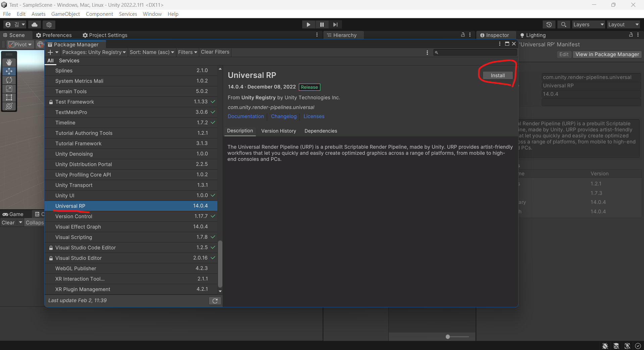The image size is (644, 350).
Task: Select Visual Effect Graph package
Action: (x=131, y=227)
